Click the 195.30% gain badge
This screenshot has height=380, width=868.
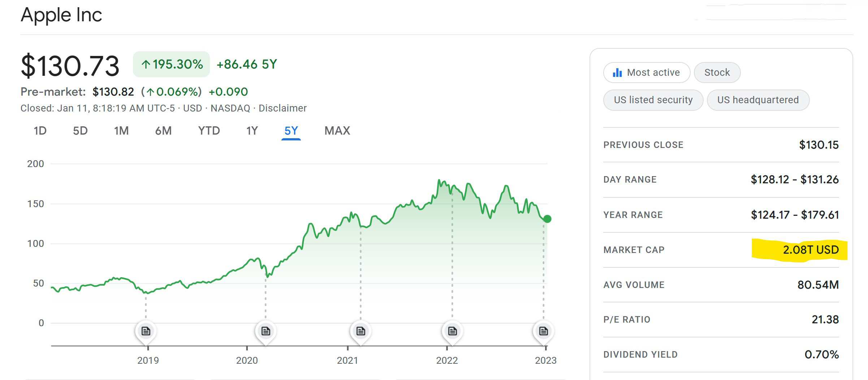point(171,64)
